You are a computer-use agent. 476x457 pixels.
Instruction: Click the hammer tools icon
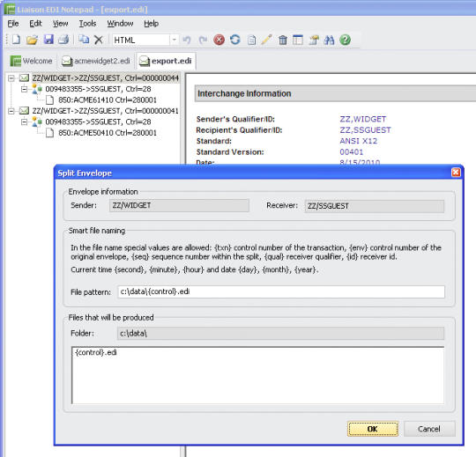tap(314, 40)
